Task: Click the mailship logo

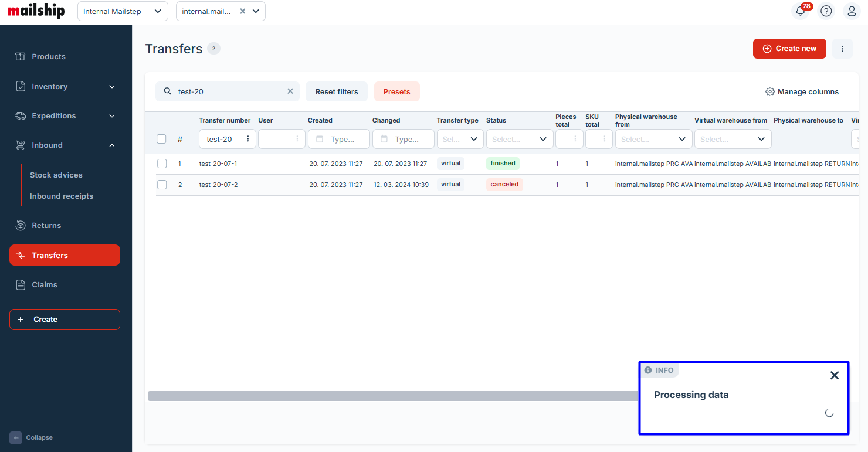Action: point(36,11)
